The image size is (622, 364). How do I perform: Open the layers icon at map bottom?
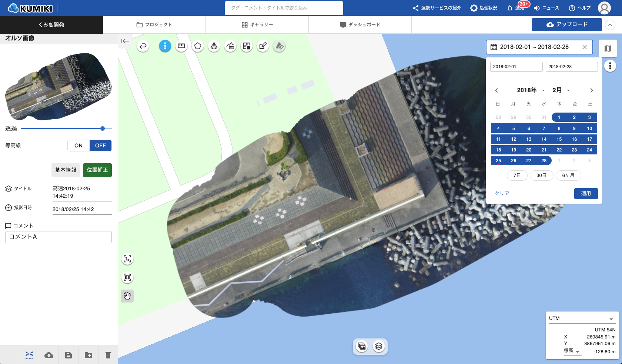point(378,347)
